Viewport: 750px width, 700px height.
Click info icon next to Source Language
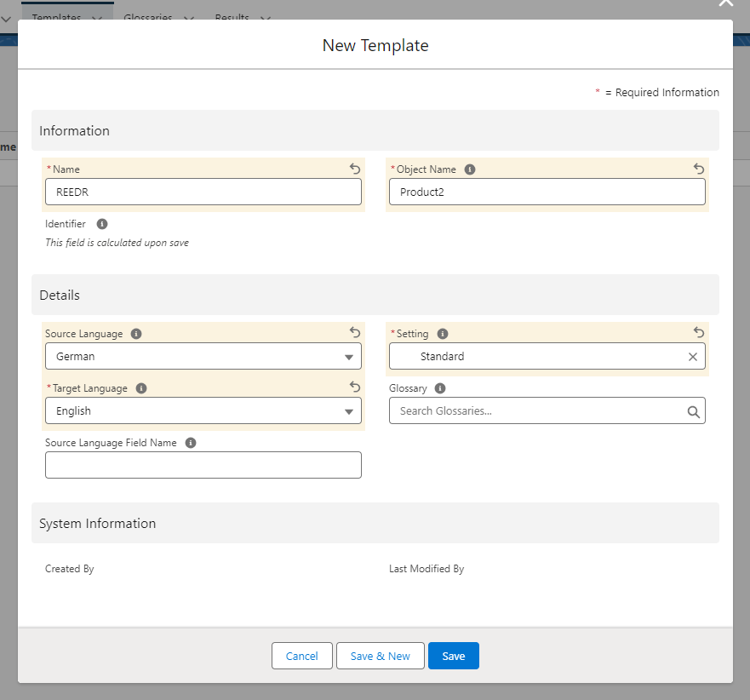coord(136,334)
